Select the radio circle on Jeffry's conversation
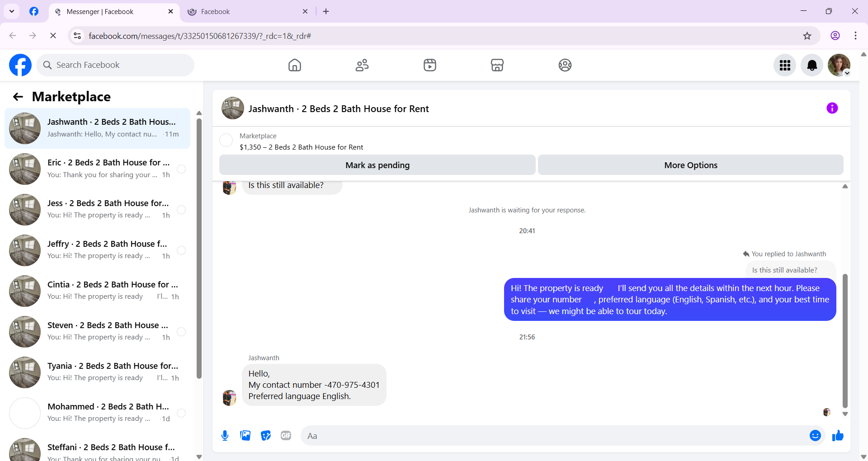The width and height of the screenshot is (868, 461). pyautogui.click(x=181, y=250)
